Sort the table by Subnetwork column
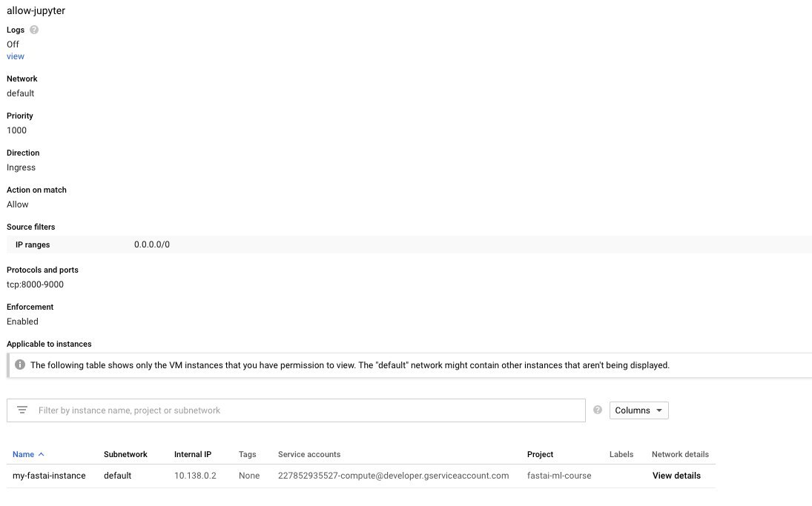 click(x=125, y=454)
